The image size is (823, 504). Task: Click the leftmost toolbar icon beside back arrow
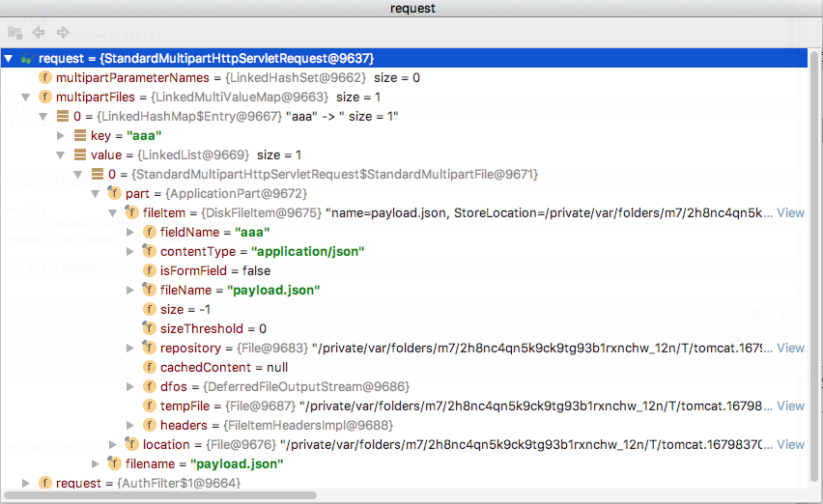coord(14,33)
